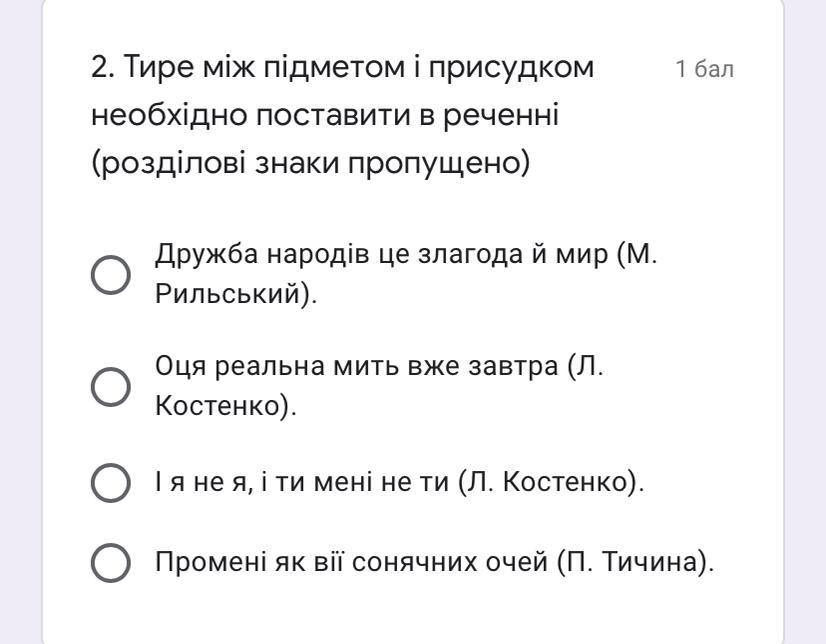Click answer text "Оця реальна мить вже завтра"
Image resolution: width=826 pixels, height=644 pixels.
point(356,366)
